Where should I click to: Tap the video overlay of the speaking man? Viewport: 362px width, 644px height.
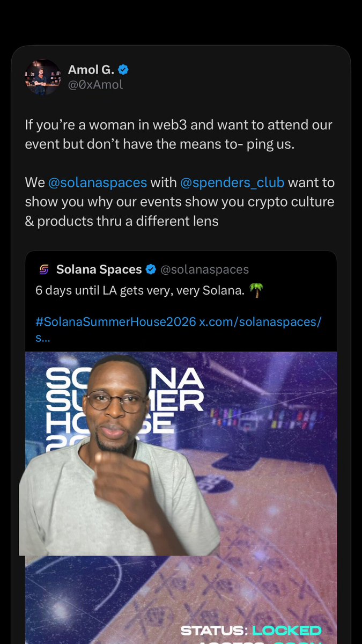[x=119, y=455]
